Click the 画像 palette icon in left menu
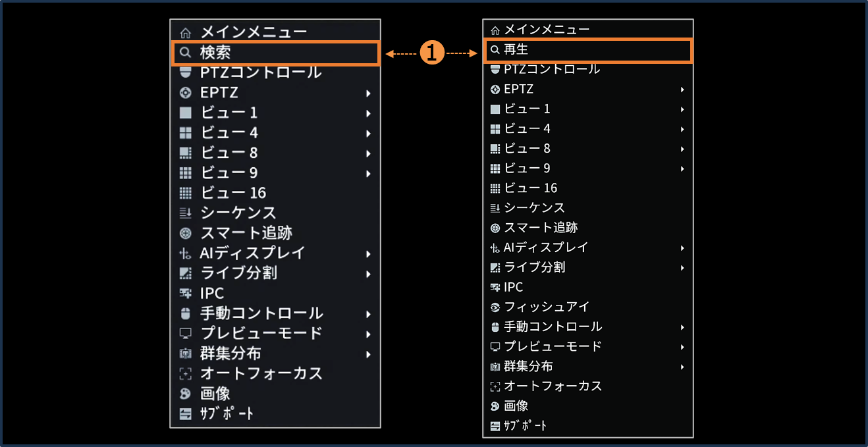 tap(186, 394)
